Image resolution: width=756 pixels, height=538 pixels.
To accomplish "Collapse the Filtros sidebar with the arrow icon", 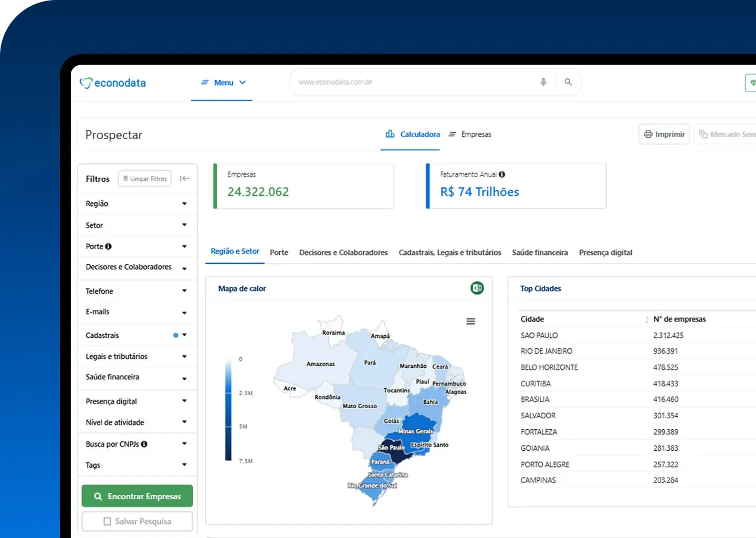I will pos(185,179).
